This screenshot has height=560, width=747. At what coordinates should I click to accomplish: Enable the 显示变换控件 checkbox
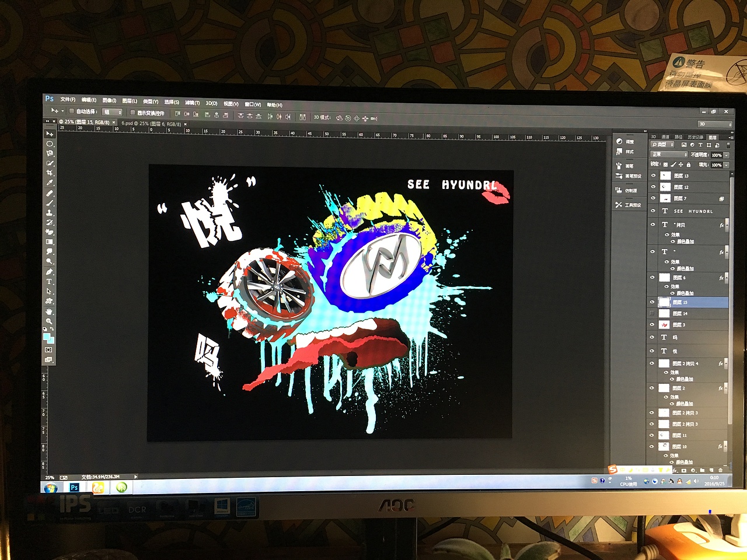[132, 113]
